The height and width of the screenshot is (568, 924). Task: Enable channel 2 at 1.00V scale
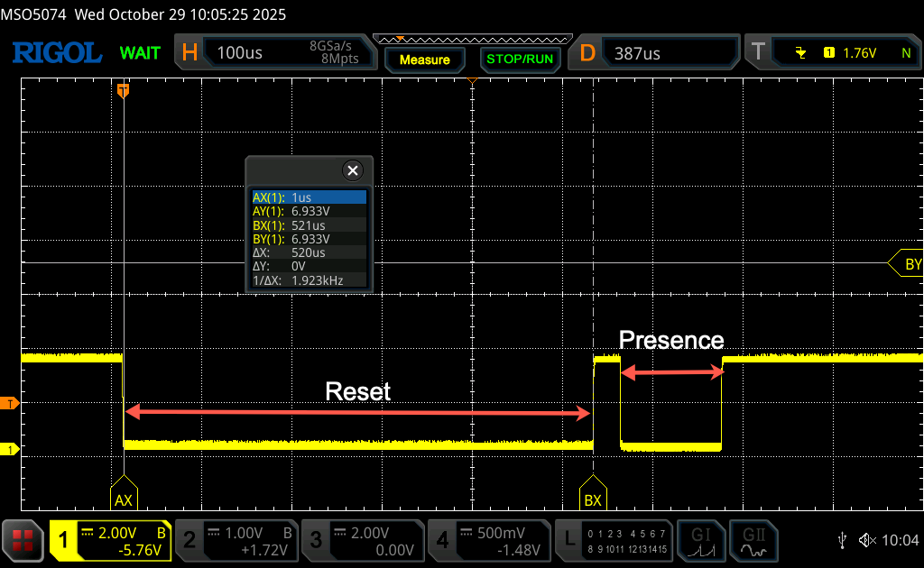click(236, 540)
